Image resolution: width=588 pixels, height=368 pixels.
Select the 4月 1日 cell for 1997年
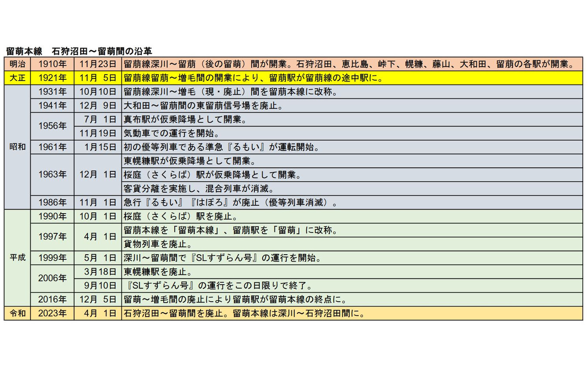pos(98,237)
